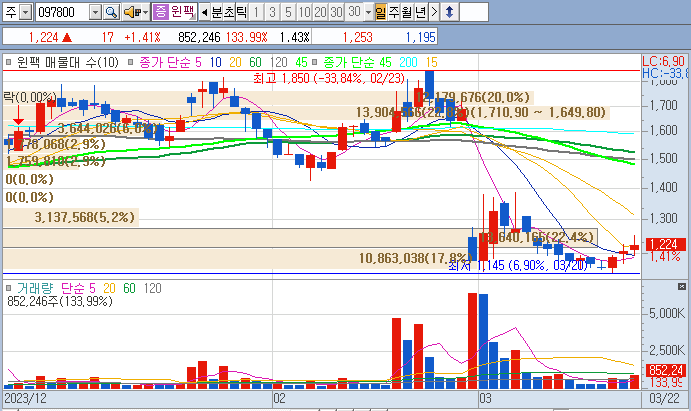
Task: Click the 852,246주(133.99%) volume readout
Action: (60, 302)
